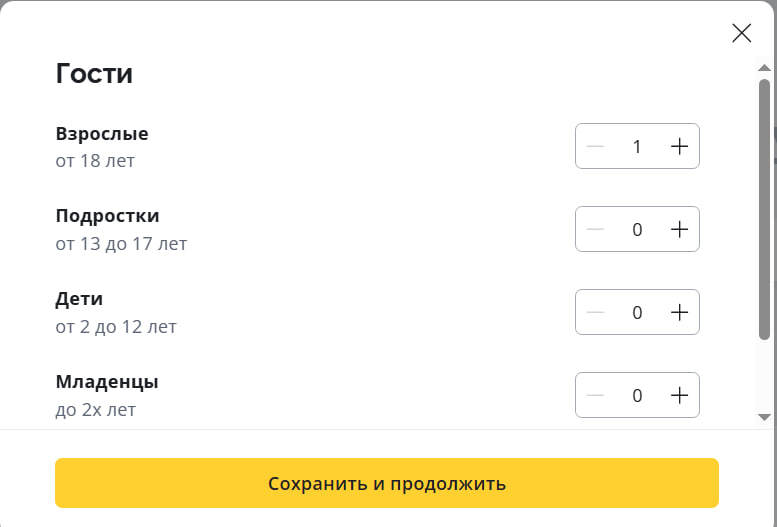777x527 pixels.
Task: Click the adults count value field
Action: [x=637, y=147]
